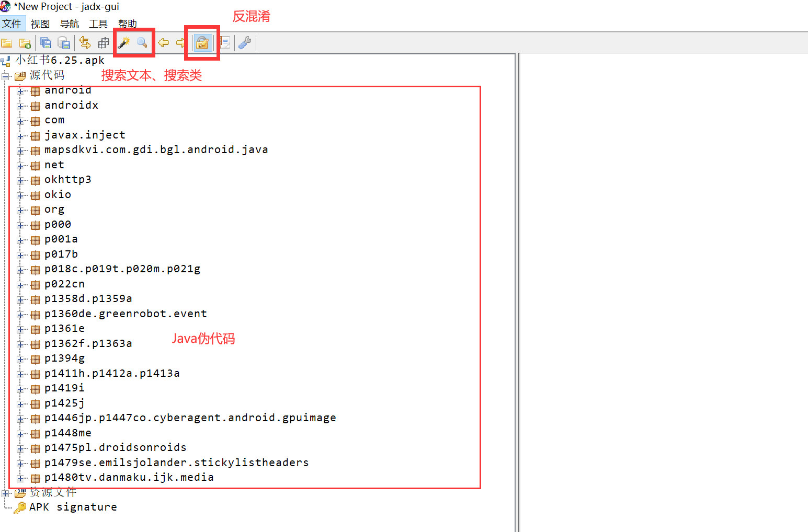Select APK signature entry
Screen dimensions: 808x532
click(73, 507)
